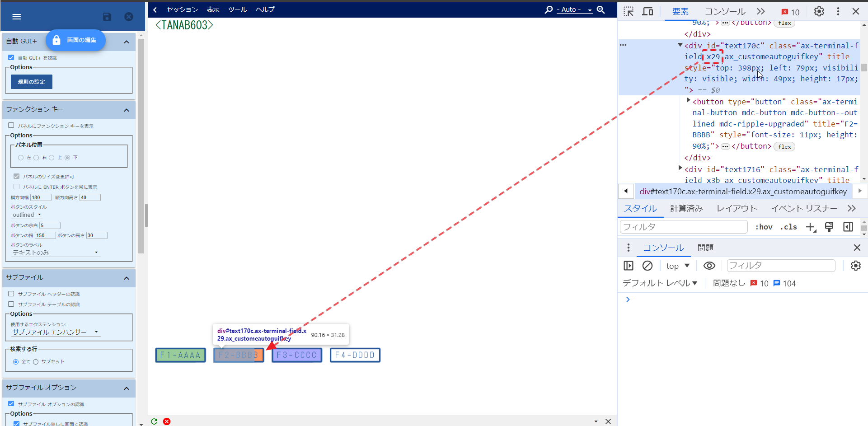Screen dimensions: 868x426
Task: Uncheck the 自動 GUI+ を認識 checkbox
Action: [11, 57]
